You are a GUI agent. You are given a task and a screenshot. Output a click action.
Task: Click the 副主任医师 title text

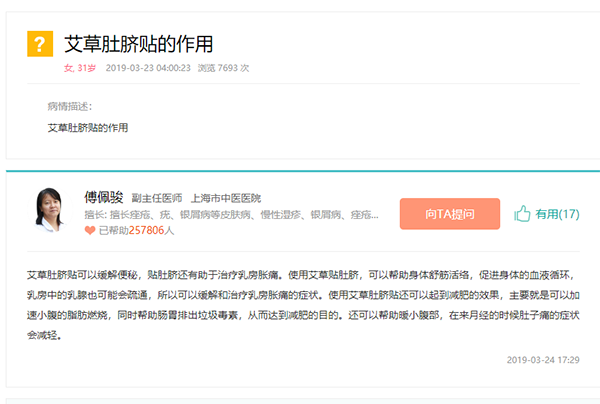157,198
